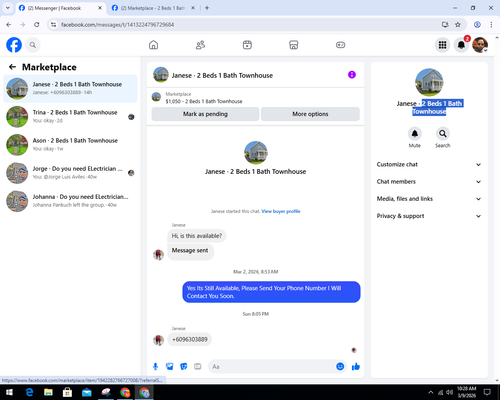The height and width of the screenshot is (400, 500).
Task: Expand Customize chat section
Action: coord(429,164)
